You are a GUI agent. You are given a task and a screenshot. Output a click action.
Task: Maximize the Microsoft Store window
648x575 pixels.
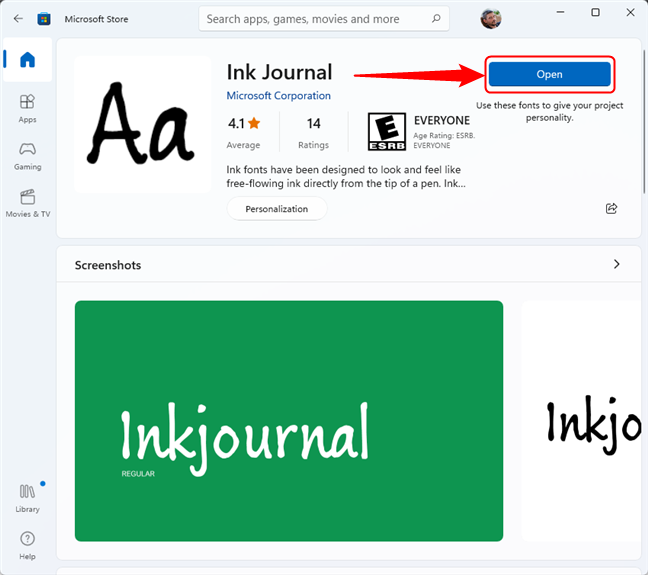click(x=595, y=12)
